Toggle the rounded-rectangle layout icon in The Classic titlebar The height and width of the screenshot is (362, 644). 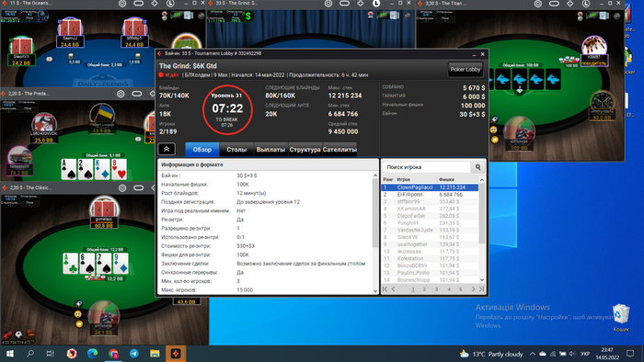coord(138,187)
